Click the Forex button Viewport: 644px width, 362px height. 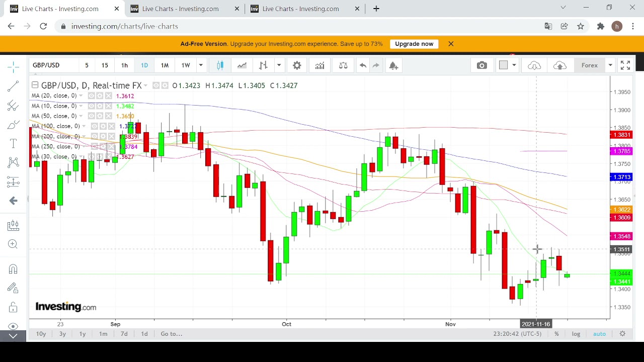(590, 65)
